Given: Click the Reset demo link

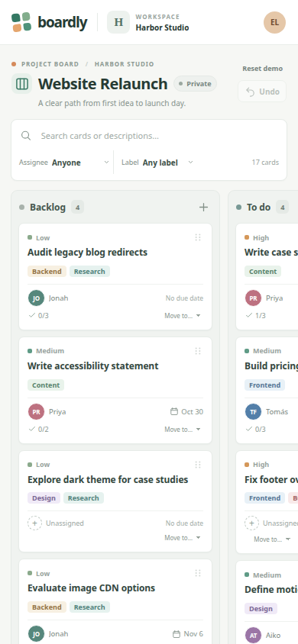Looking at the screenshot, I should tap(262, 69).
